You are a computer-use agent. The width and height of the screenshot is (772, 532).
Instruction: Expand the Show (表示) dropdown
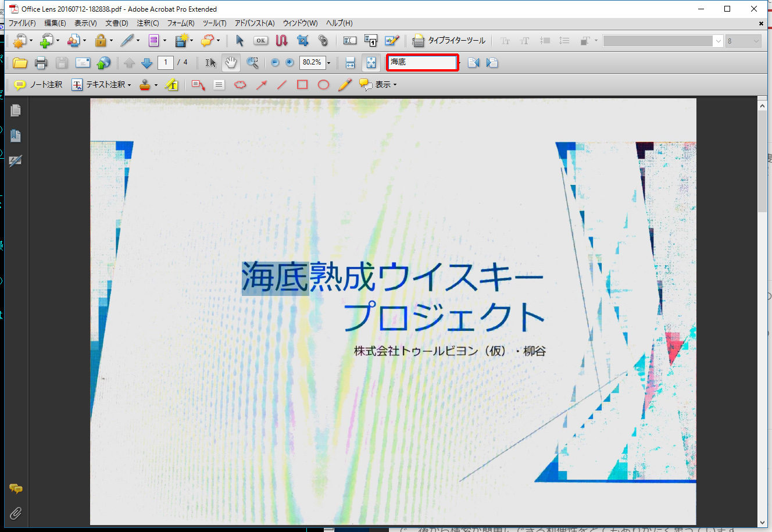[x=395, y=85]
